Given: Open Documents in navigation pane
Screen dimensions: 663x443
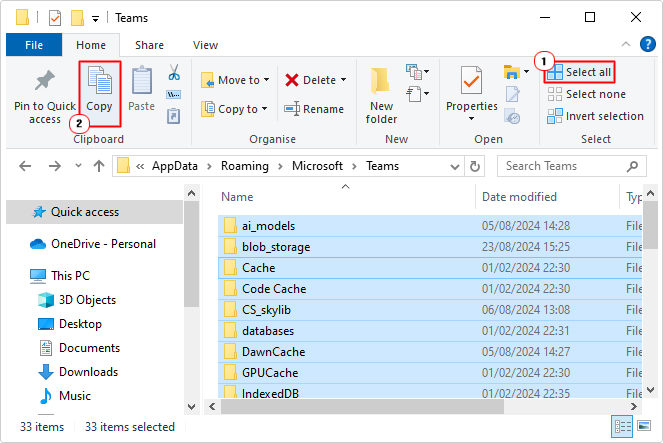Looking at the screenshot, I should 79,348.
